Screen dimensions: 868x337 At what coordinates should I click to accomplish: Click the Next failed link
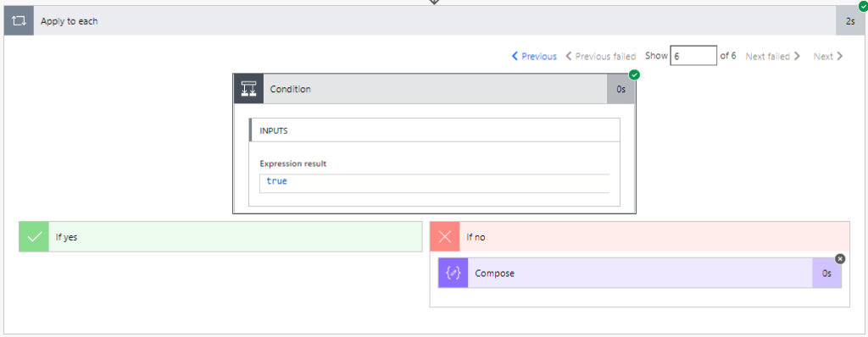773,56
